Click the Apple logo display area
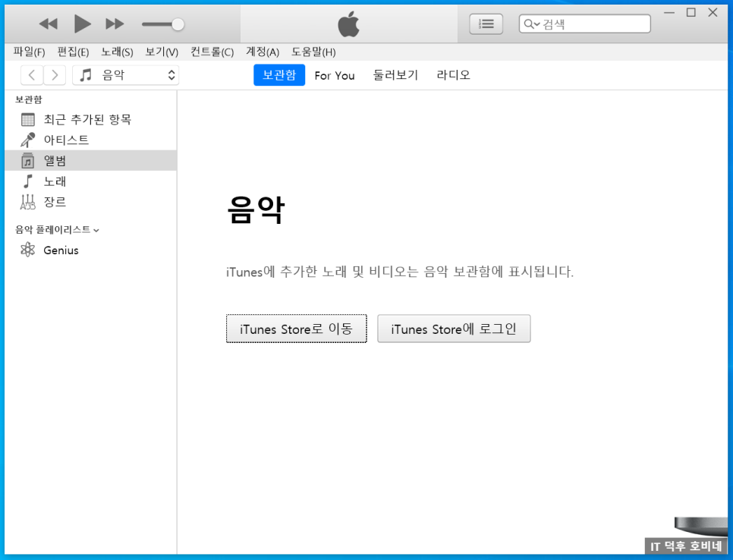Screen dimensions: 733x560 click(x=349, y=24)
